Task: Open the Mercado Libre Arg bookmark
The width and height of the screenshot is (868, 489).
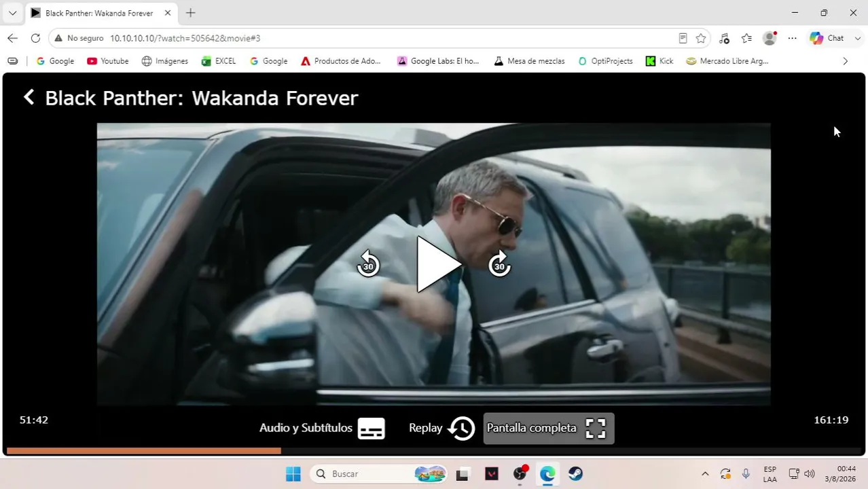Action: pyautogui.click(x=727, y=61)
